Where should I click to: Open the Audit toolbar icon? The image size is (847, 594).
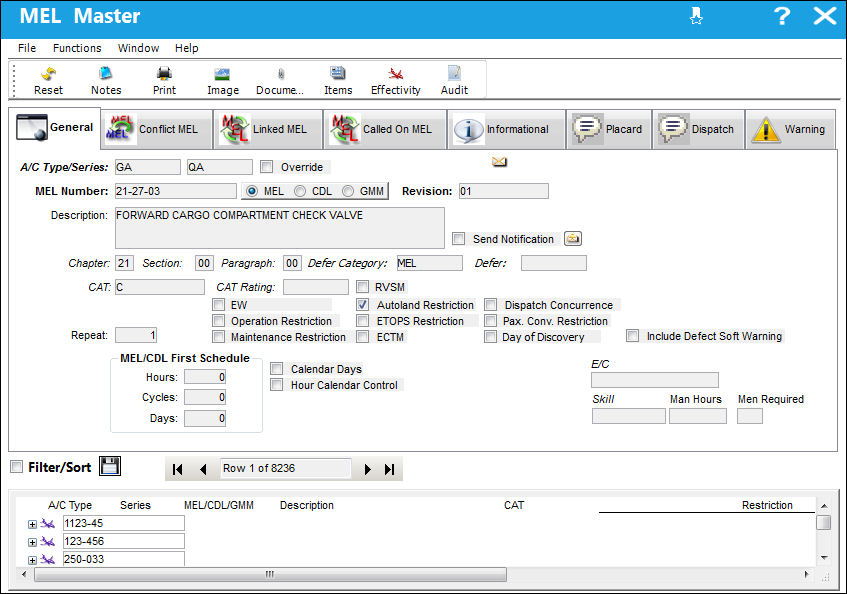coord(454,73)
